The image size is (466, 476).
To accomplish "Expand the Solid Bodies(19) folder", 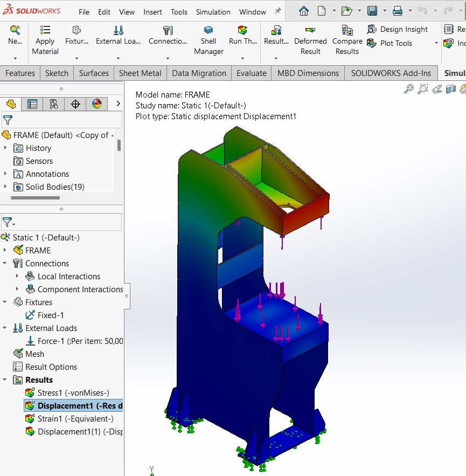I will pos(5,187).
